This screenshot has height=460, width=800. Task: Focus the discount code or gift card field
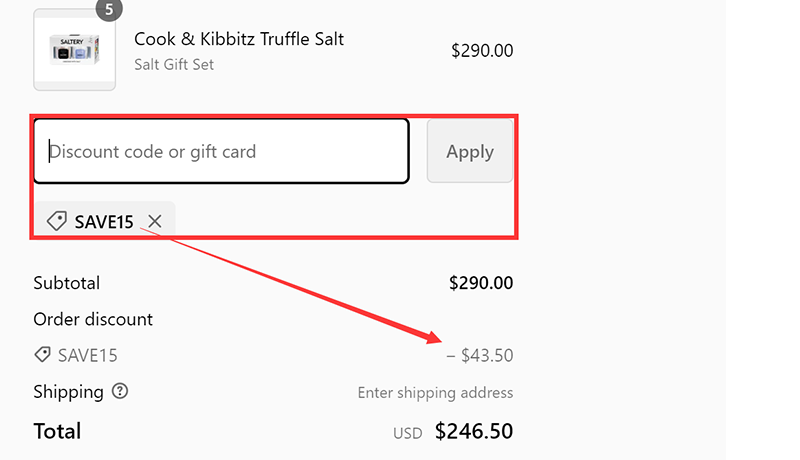(221, 152)
